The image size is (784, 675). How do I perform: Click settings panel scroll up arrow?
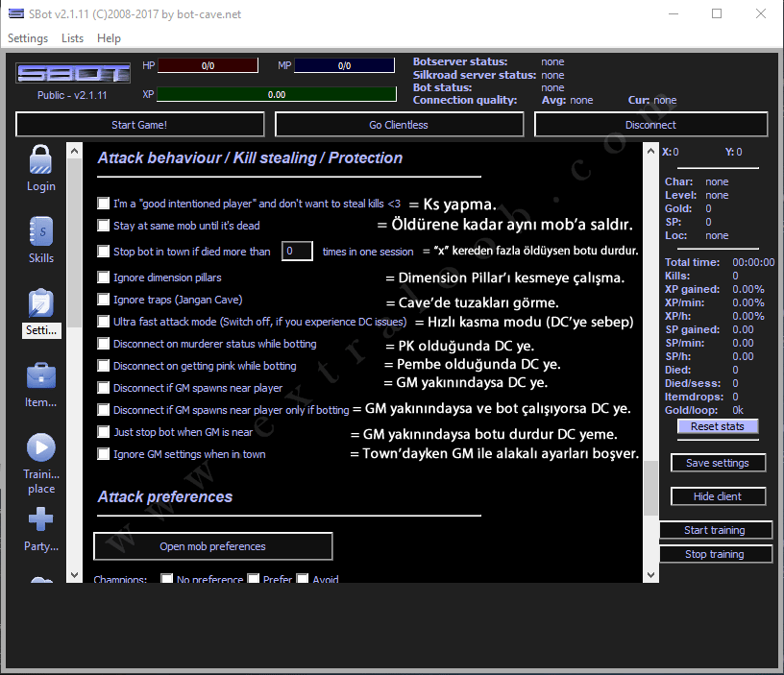pyautogui.click(x=650, y=151)
